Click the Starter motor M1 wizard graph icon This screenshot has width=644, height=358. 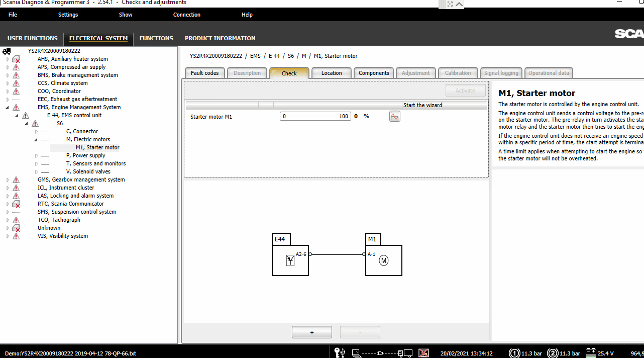(395, 117)
